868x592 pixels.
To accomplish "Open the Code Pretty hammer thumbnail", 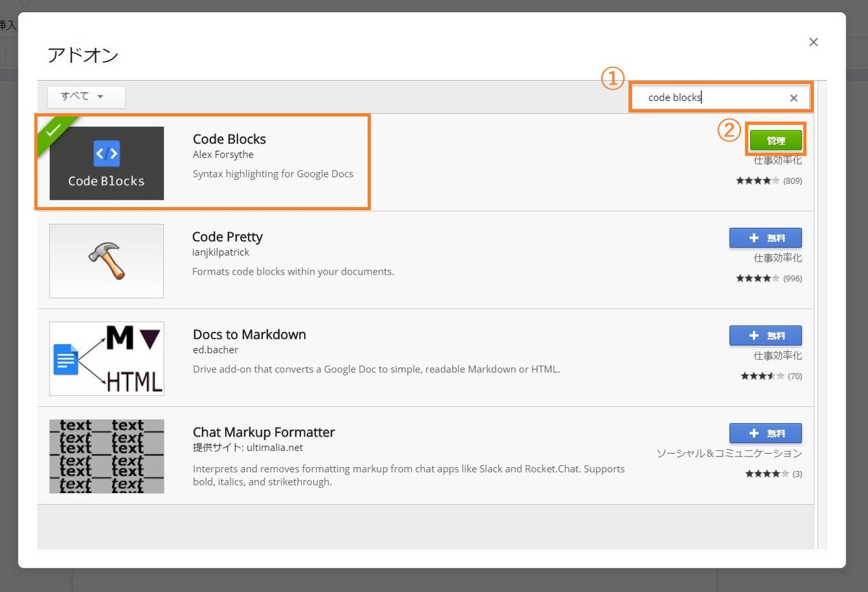I will point(106,261).
